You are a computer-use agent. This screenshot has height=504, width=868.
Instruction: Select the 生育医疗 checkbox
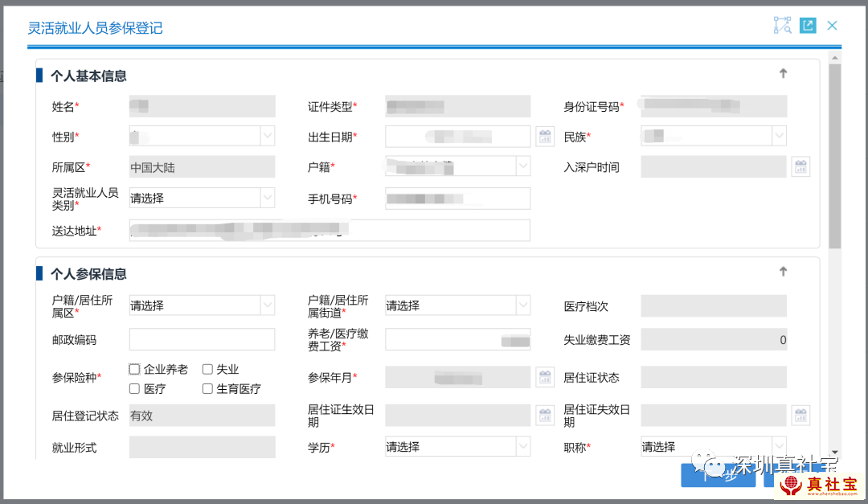click(x=207, y=389)
